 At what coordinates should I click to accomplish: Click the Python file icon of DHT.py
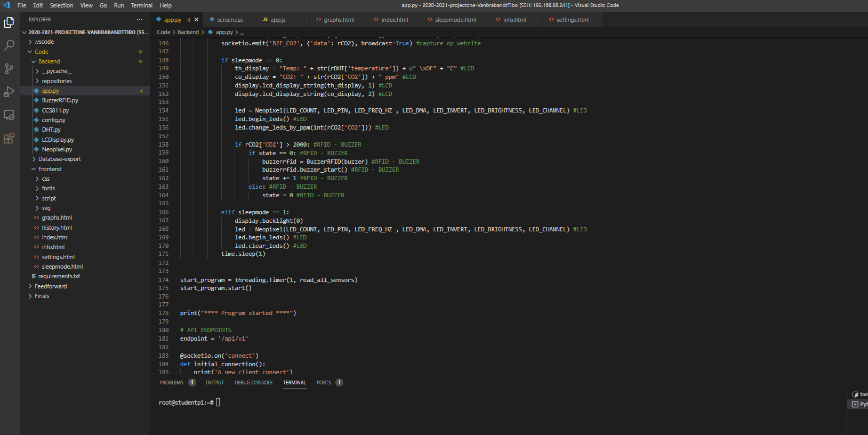[x=37, y=130]
